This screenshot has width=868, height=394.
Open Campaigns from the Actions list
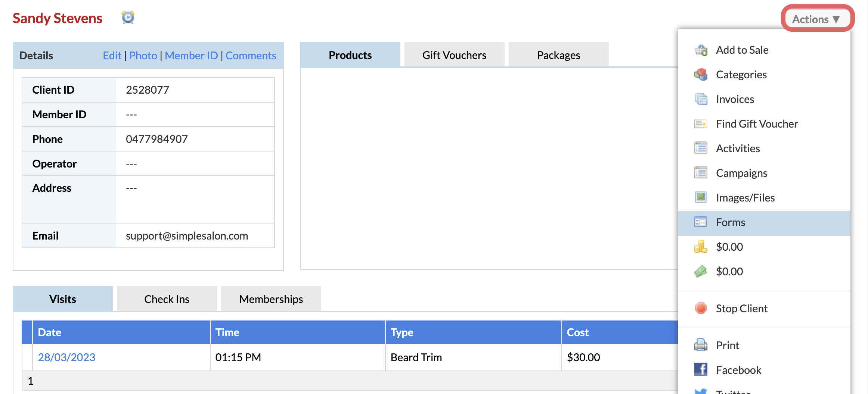point(741,173)
